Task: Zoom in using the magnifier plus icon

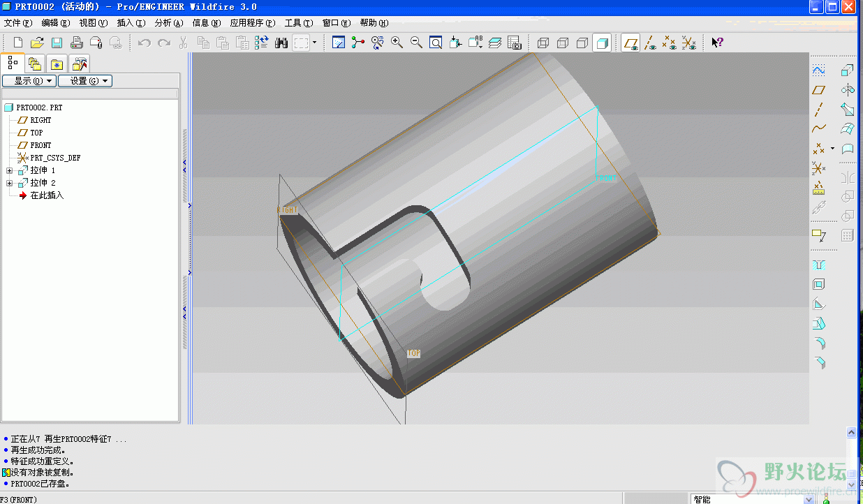Action: [x=397, y=43]
